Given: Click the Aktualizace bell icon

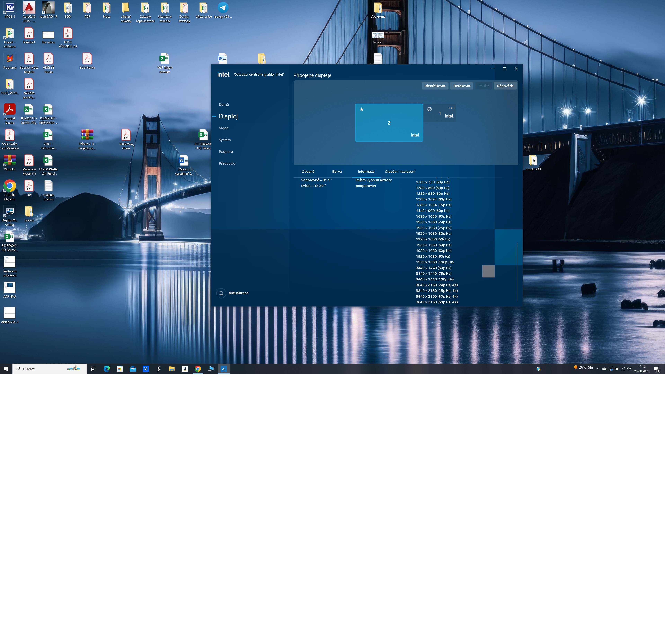Looking at the screenshot, I should tap(221, 293).
